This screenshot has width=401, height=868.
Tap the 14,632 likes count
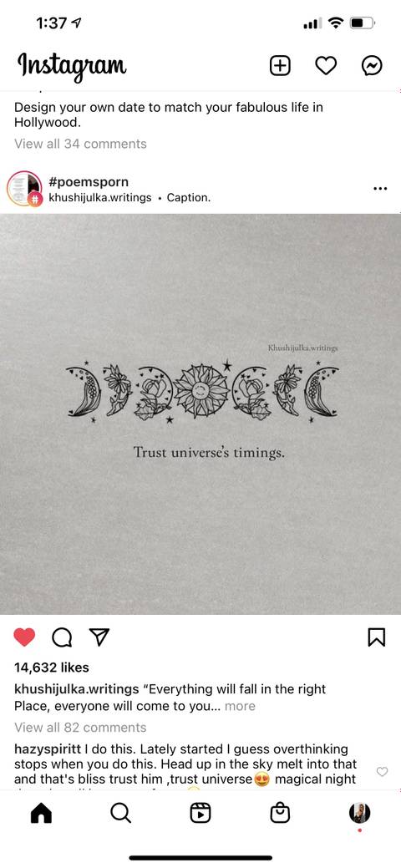pyautogui.click(x=52, y=667)
